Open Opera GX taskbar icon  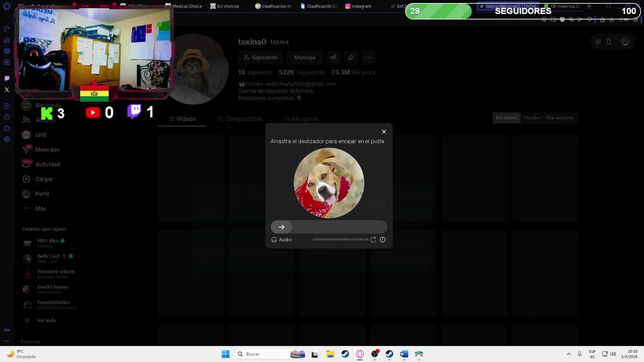360,354
